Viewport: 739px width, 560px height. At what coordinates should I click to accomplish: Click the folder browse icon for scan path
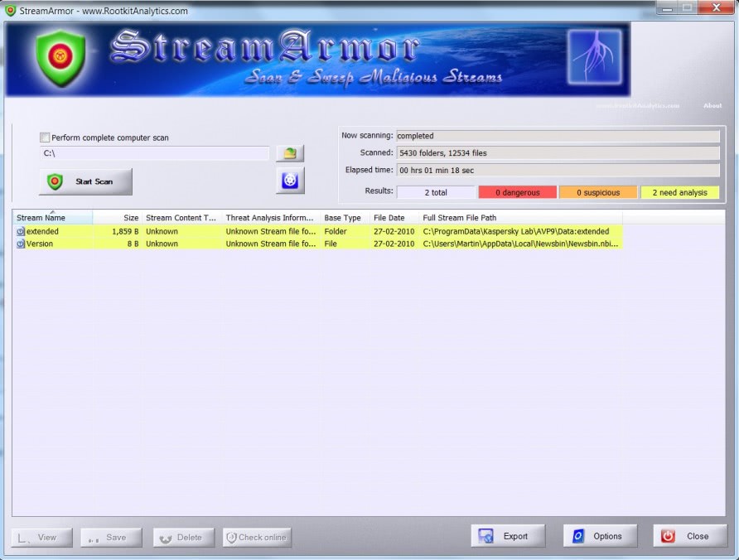289,152
